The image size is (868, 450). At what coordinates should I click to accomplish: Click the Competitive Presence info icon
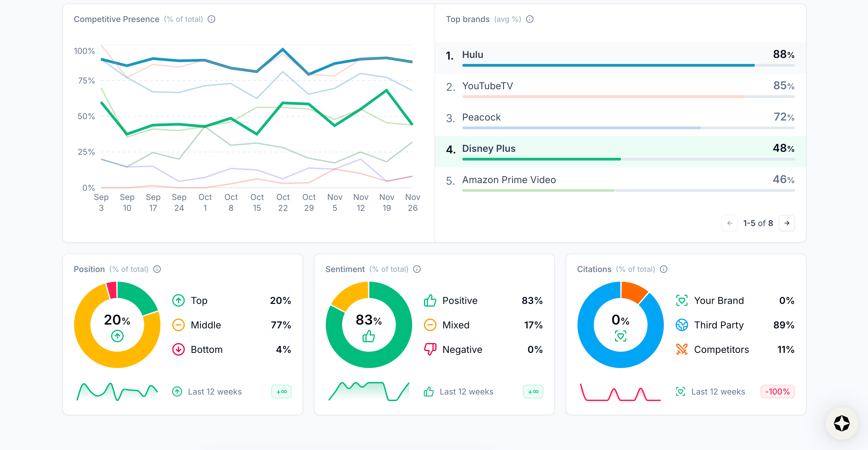point(211,19)
